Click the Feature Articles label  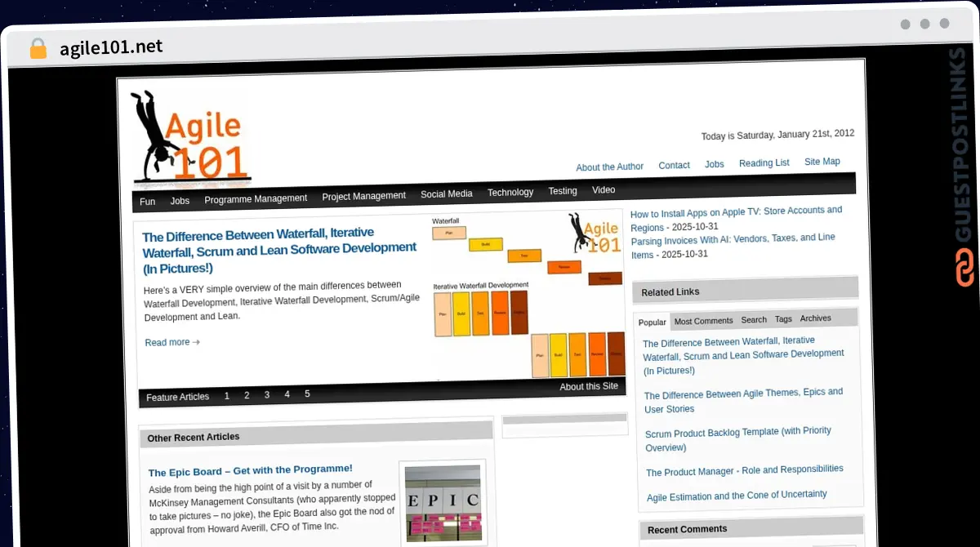pos(178,398)
